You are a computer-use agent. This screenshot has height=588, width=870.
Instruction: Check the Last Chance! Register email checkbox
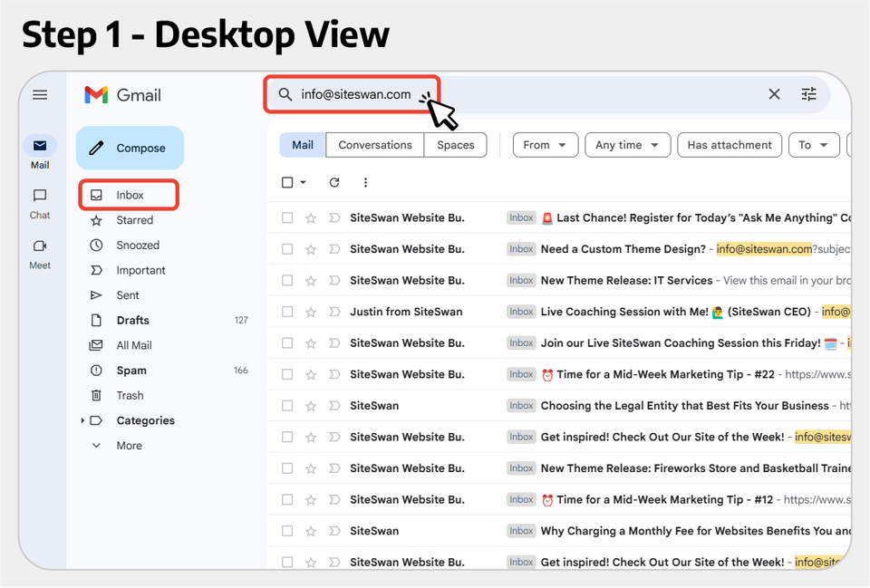(x=287, y=218)
